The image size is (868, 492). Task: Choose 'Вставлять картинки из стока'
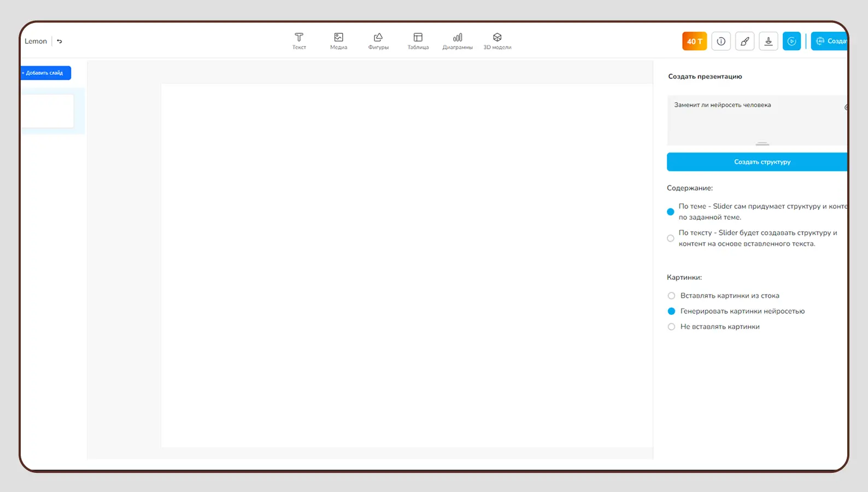click(672, 296)
